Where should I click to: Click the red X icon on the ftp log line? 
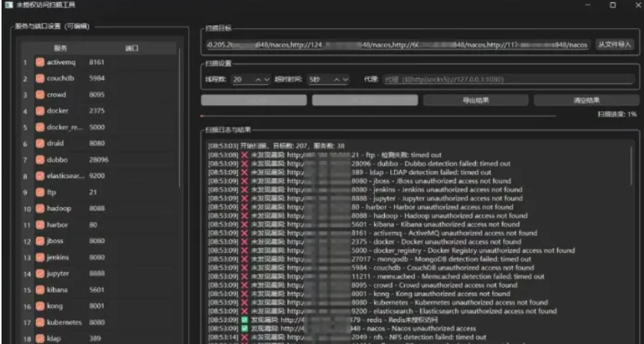click(x=245, y=156)
